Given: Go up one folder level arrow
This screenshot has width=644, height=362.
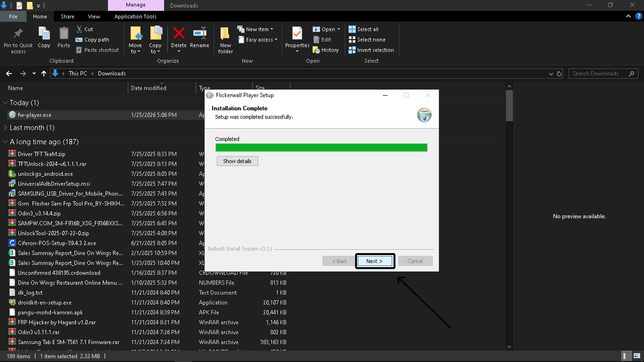Looking at the screenshot, I should click(44, 74).
